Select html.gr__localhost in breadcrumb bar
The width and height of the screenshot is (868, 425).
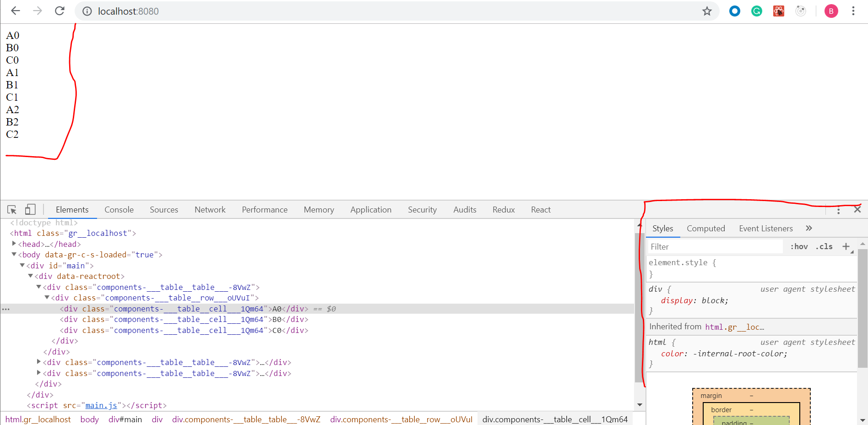pyautogui.click(x=38, y=420)
